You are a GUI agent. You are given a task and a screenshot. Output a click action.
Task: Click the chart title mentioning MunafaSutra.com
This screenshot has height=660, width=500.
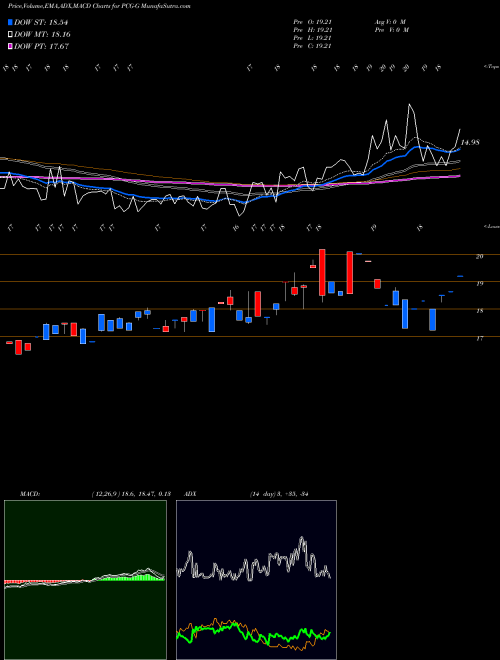(99, 6)
